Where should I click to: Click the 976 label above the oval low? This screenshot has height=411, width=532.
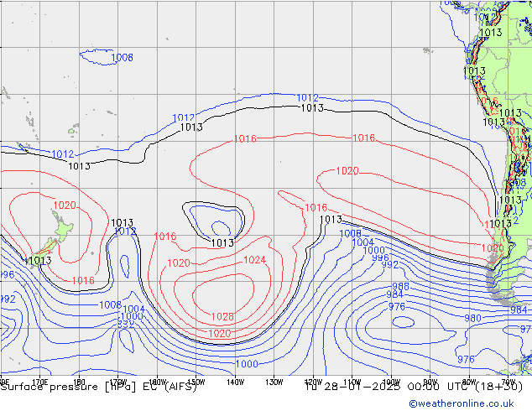pos(397,306)
